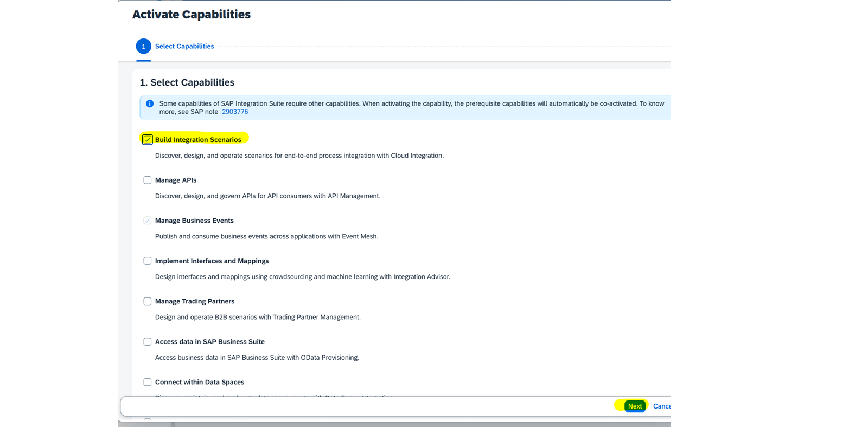Select step 1 circle in wizard

tap(143, 46)
